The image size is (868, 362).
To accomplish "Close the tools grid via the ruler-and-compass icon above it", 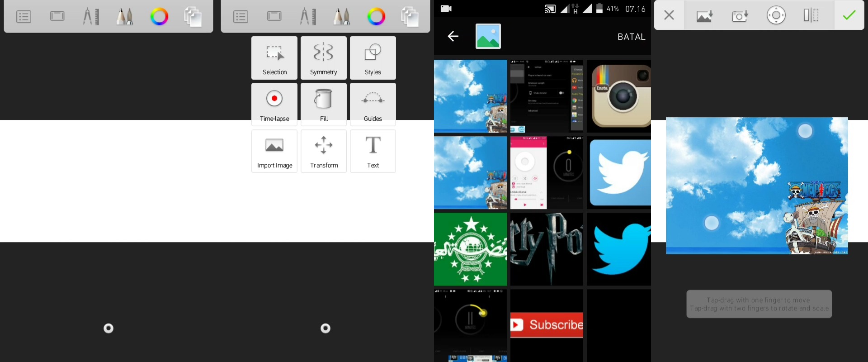I will click(x=308, y=16).
